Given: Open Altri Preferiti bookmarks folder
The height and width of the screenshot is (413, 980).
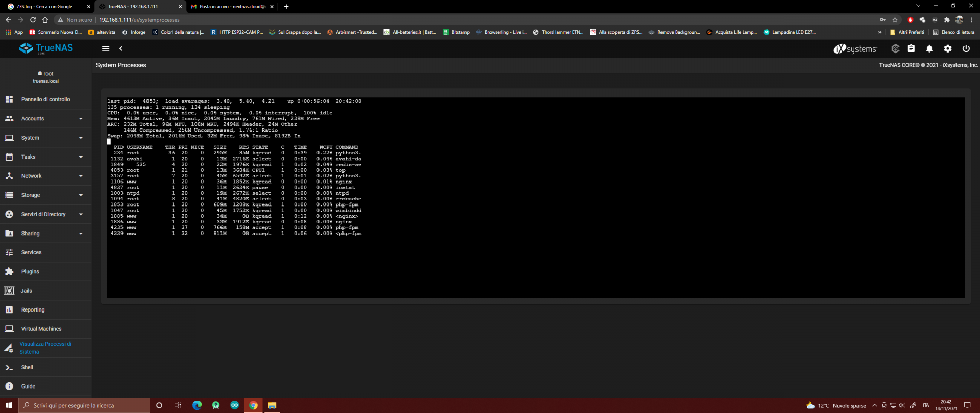Looking at the screenshot, I should coord(907,32).
